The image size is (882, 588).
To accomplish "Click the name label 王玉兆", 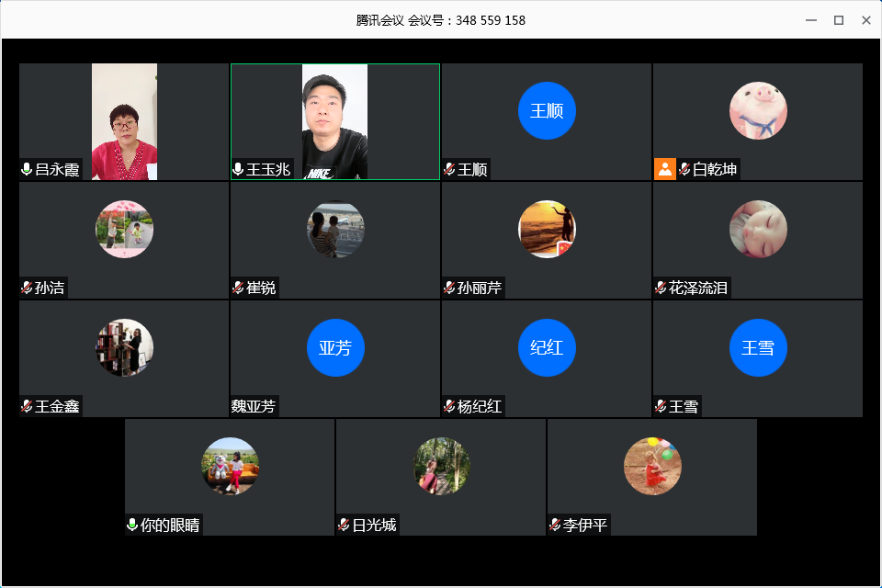I will [268, 169].
